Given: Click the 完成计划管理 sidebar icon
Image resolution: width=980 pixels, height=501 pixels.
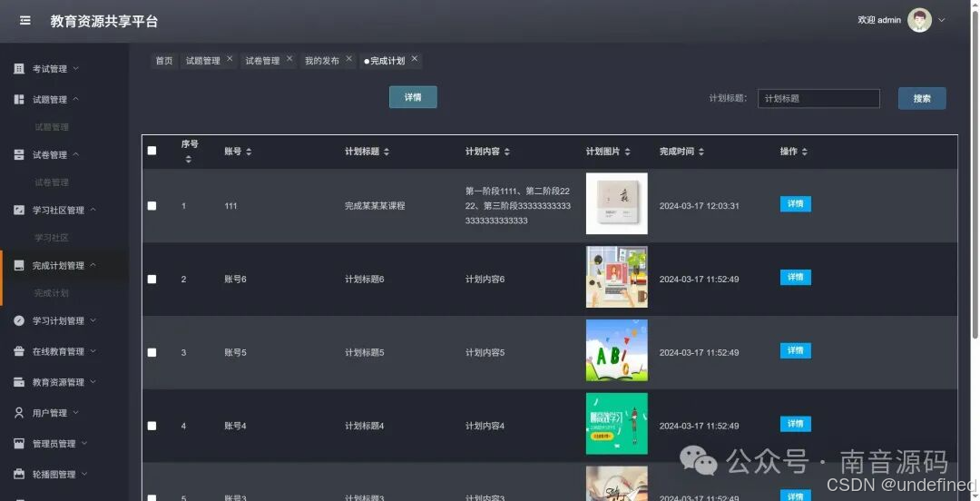Looking at the screenshot, I should click(19, 265).
